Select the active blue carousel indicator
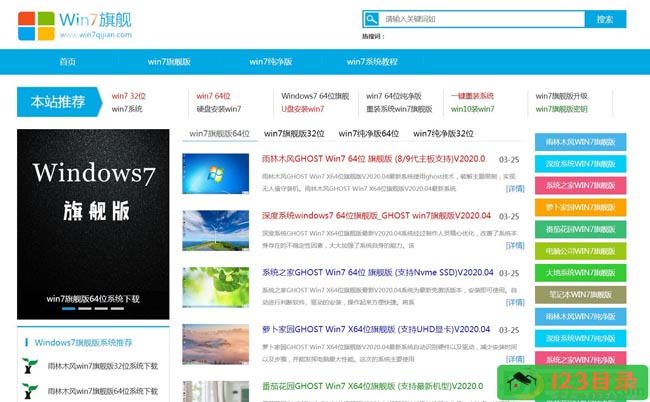 68,308
